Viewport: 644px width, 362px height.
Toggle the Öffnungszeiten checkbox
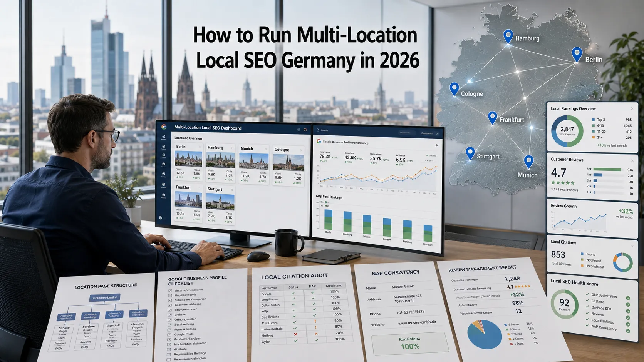click(170, 320)
